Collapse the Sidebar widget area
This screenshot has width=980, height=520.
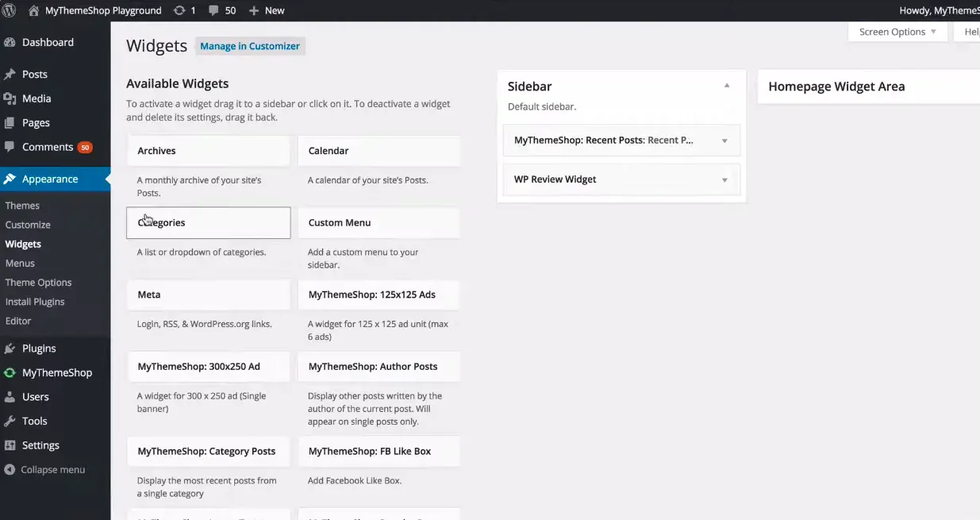click(x=727, y=86)
